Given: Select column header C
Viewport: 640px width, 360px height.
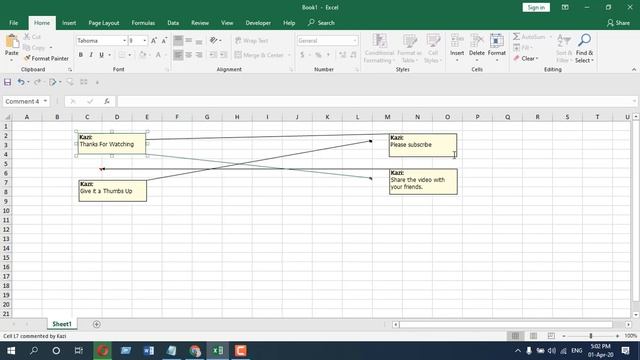Looking at the screenshot, I should click(87, 117).
